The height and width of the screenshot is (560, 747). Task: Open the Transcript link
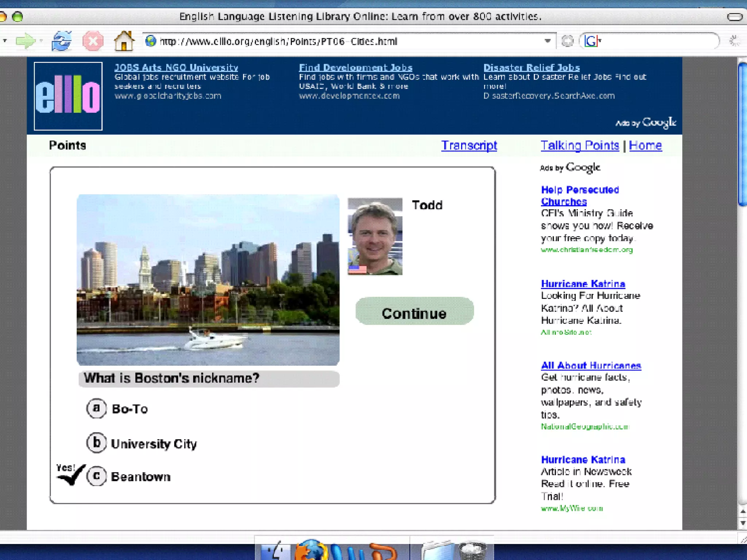[x=469, y=145]
